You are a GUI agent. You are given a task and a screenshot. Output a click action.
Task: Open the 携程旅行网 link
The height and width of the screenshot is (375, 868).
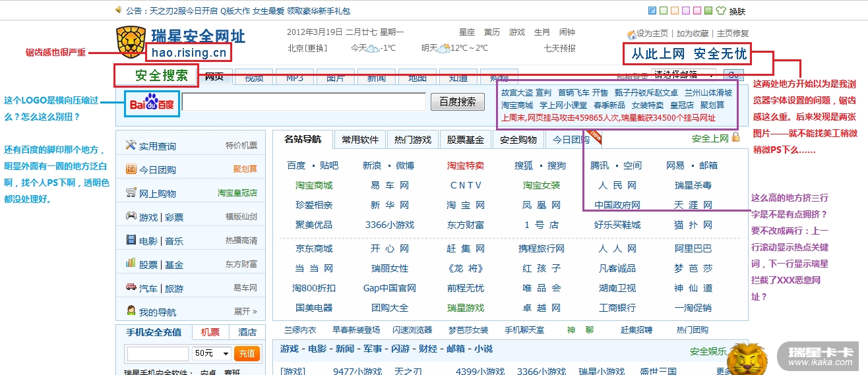(542, 248)
